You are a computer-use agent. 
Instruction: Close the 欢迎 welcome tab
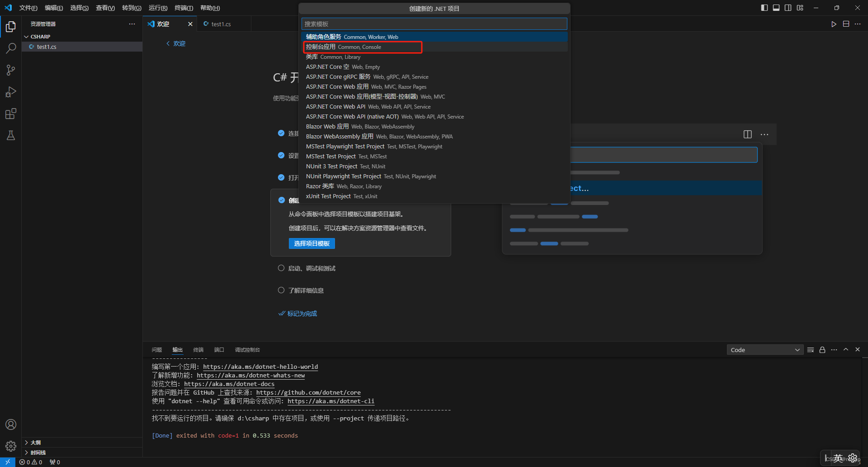click(190, 24)
